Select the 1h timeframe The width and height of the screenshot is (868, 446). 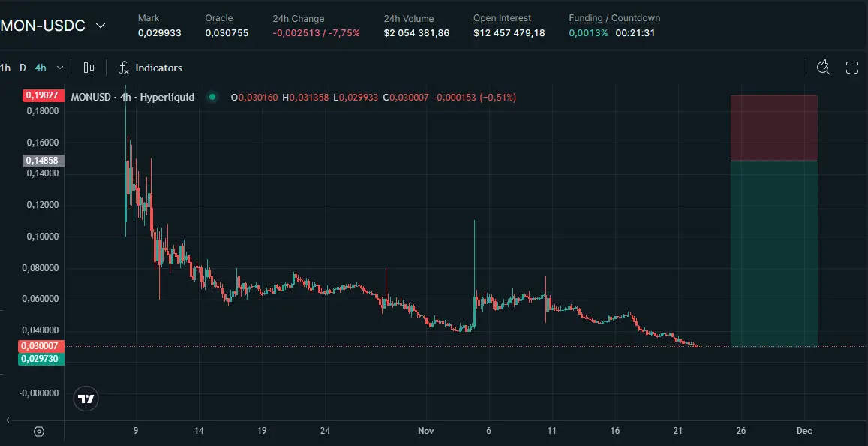pyautogui.click(x=5, y=68)
